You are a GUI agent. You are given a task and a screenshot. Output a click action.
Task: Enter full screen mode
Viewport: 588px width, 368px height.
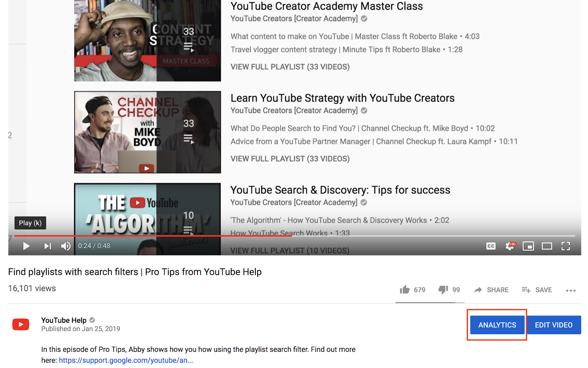click(566, 246)
